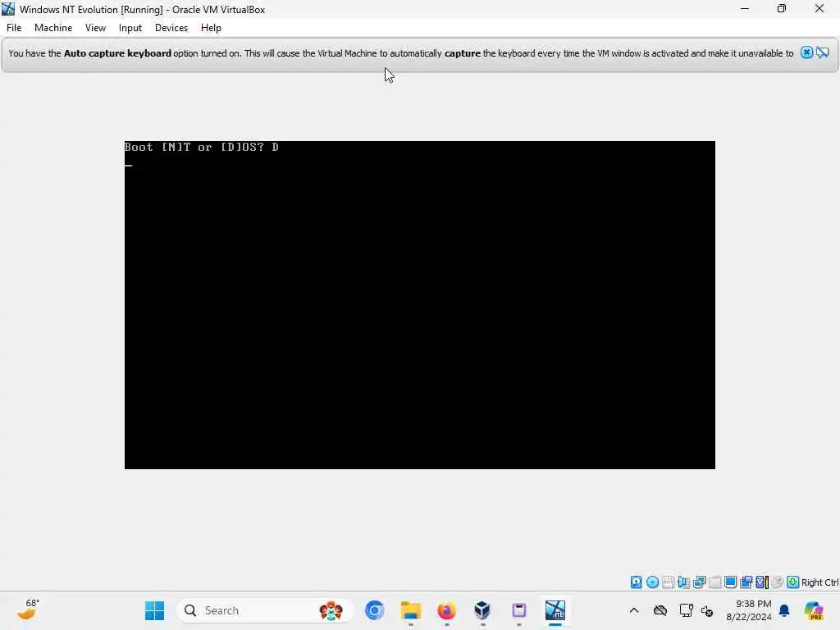
Task: Open the clock showing 9:38 PM
Action: [x=748, y=610]
